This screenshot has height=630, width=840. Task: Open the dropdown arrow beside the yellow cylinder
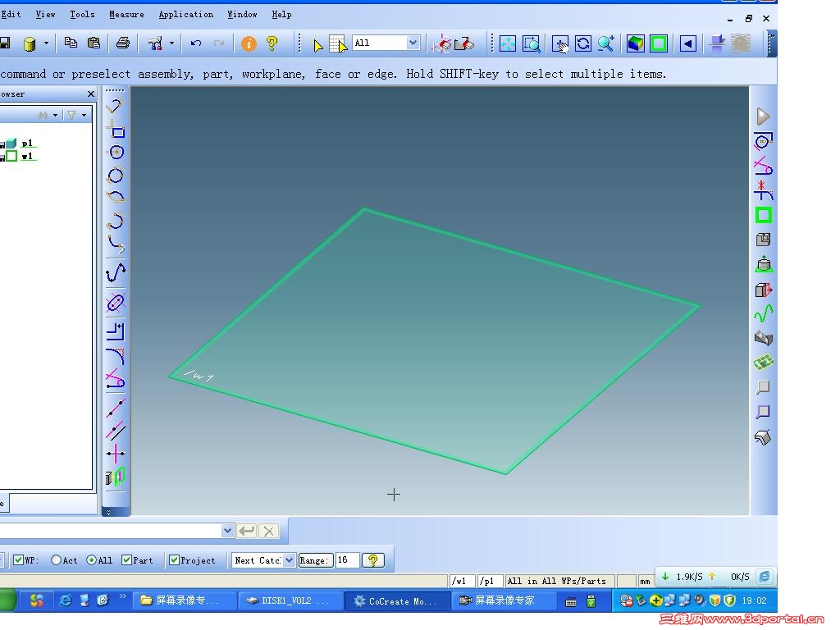46,43
